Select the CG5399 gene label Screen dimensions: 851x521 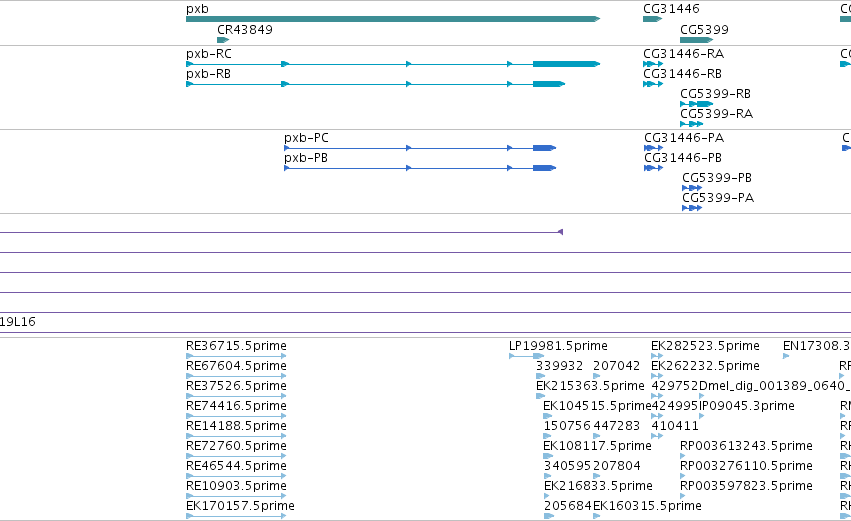[704, 29]
